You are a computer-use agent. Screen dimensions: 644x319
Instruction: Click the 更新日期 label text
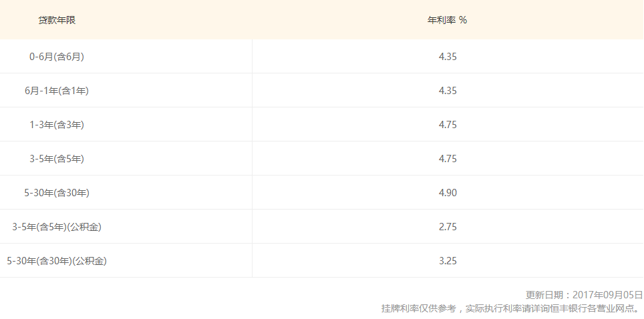click(545, 294)
